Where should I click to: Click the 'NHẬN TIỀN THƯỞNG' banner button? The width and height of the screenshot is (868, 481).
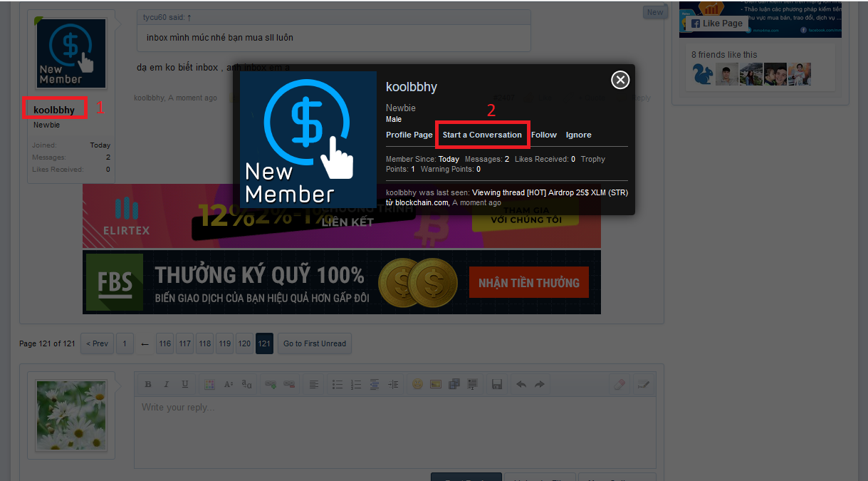(529, 282)
